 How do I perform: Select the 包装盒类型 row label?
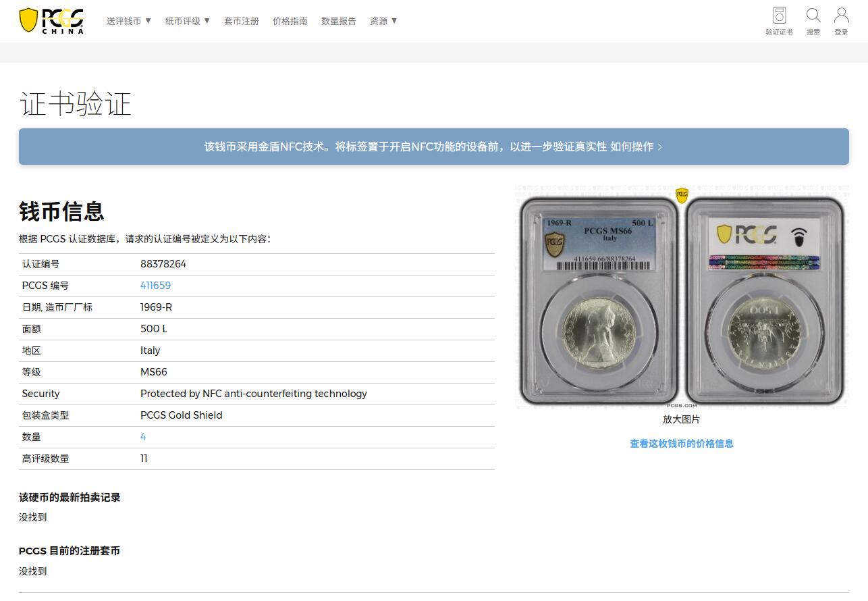pyautogui.click(x=45, y=415)
